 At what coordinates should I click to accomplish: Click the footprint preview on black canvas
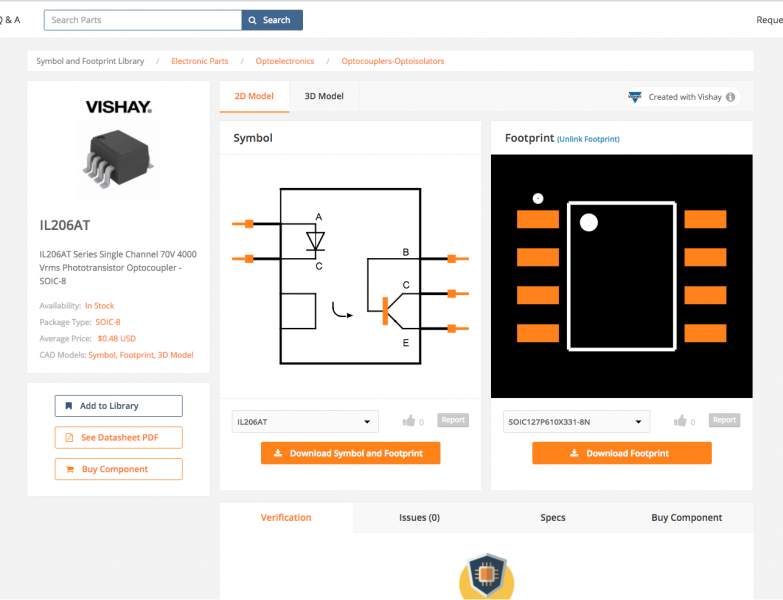(x=622, y=276)
